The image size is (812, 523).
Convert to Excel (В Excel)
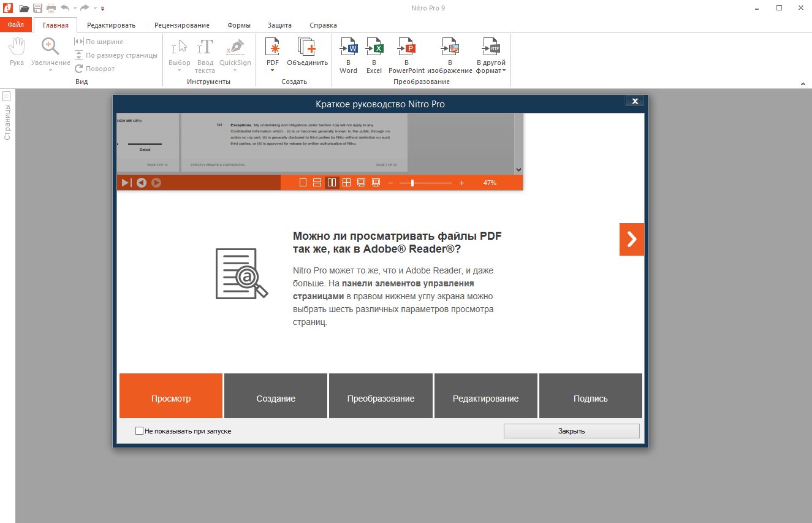(x=374, y=55)
